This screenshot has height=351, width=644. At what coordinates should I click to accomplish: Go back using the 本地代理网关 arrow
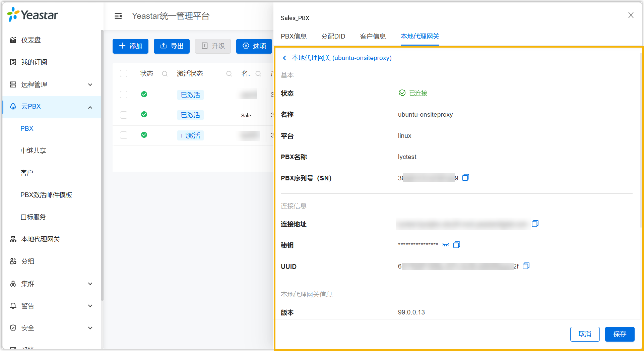[284, 58]
